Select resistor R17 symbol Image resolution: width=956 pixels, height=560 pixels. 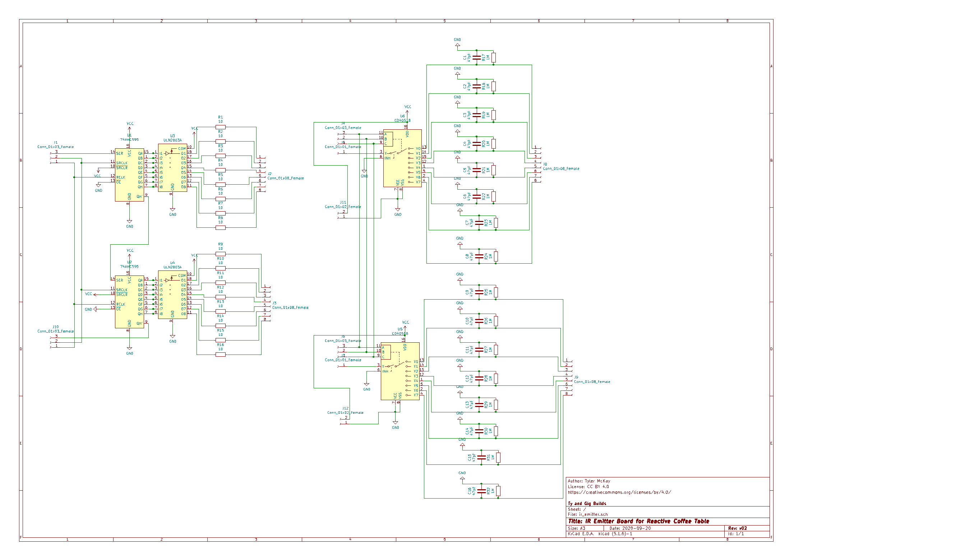point(493,57)
